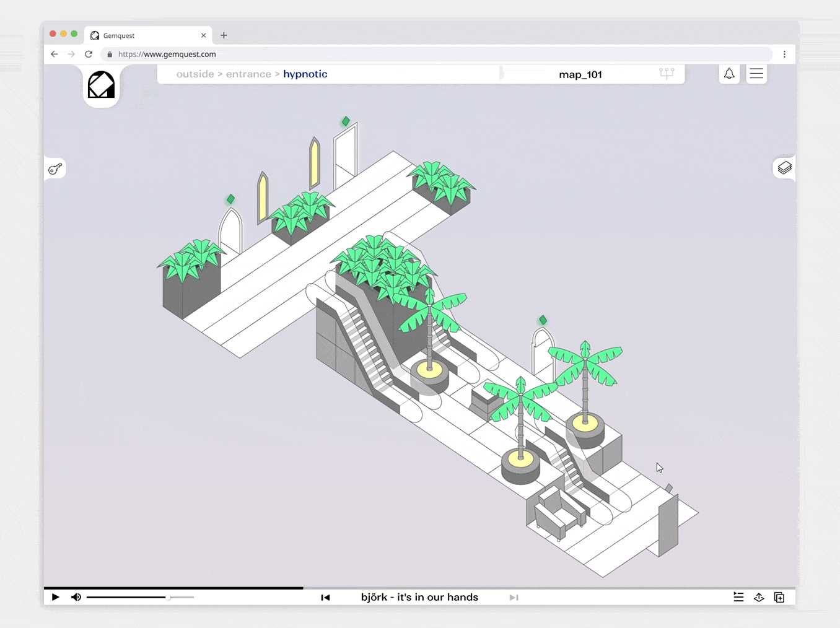Open the hamburger menu

click(756, 74)
